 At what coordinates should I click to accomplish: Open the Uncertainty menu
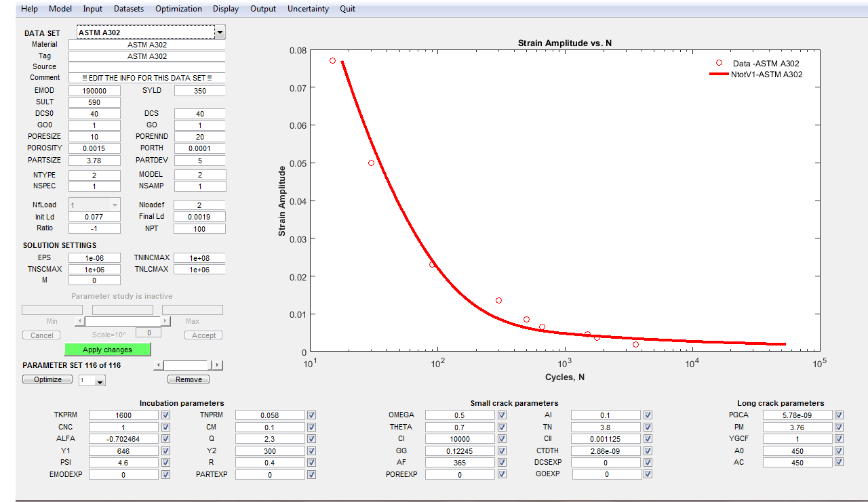coord(308,9)
